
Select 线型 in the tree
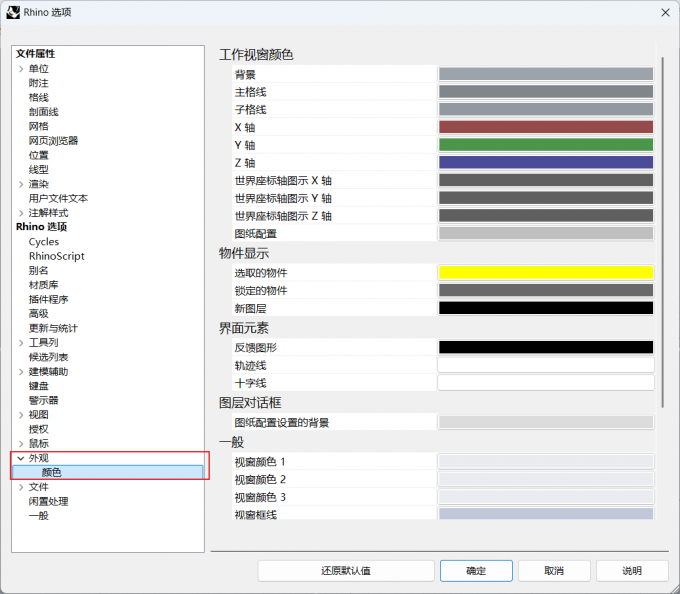tap(39, 170)
